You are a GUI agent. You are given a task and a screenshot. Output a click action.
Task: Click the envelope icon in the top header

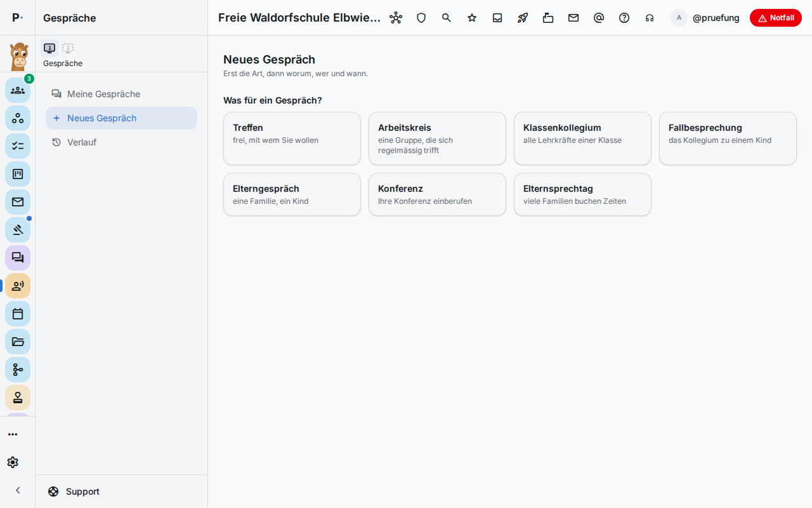pyautogui.click(x=573, y=18)
